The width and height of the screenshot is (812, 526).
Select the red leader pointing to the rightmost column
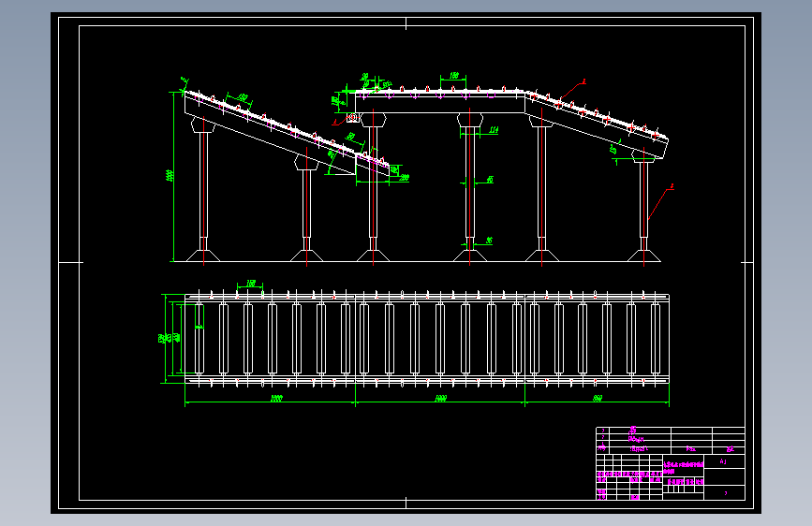[x=661, y=203]
